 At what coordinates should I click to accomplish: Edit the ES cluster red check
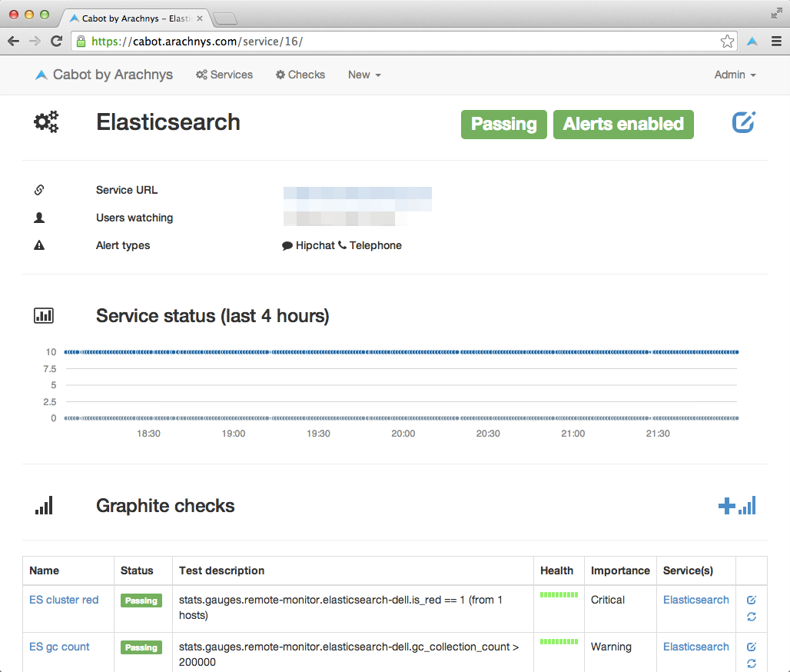tap(752, 600)
